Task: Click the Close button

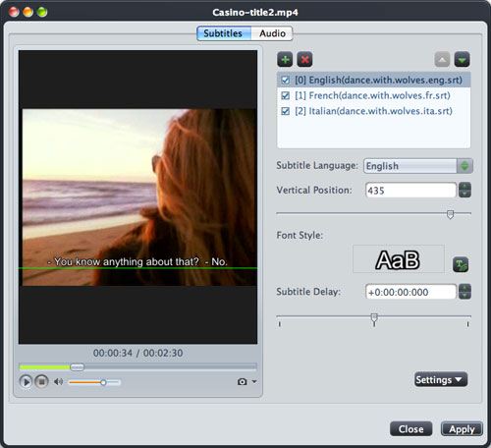Action: (410, 429)
